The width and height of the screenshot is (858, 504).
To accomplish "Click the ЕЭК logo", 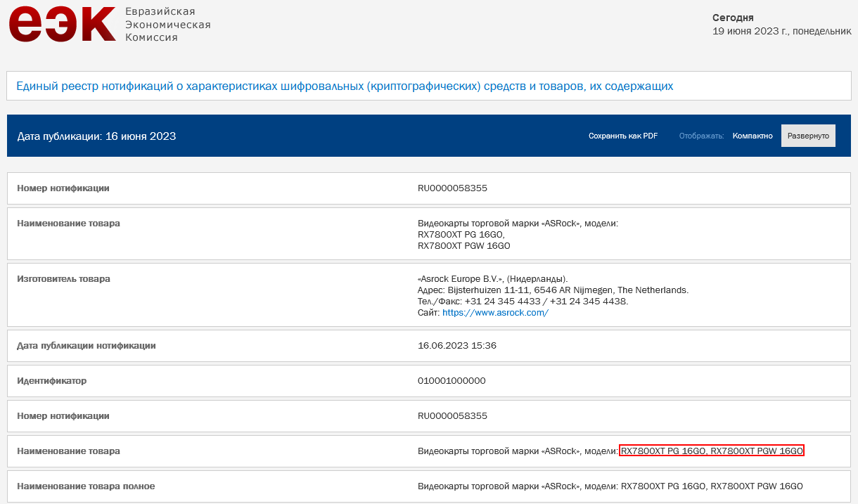I will [x=62, y=25].
